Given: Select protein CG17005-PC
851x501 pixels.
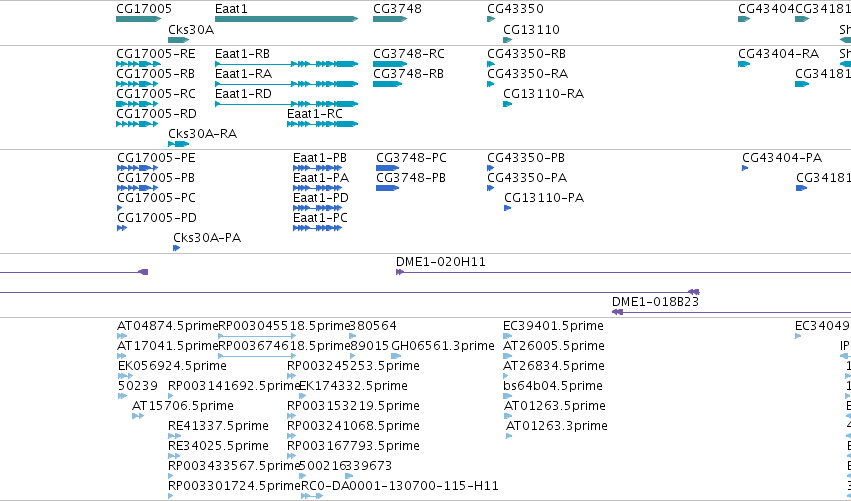Looking at the screenshot, I should coord(120,208).
